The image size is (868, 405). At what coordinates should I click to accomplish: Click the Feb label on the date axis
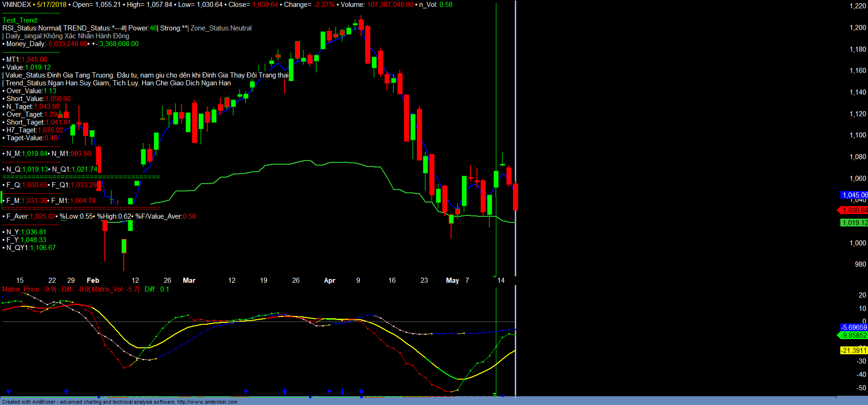[93, 280]
